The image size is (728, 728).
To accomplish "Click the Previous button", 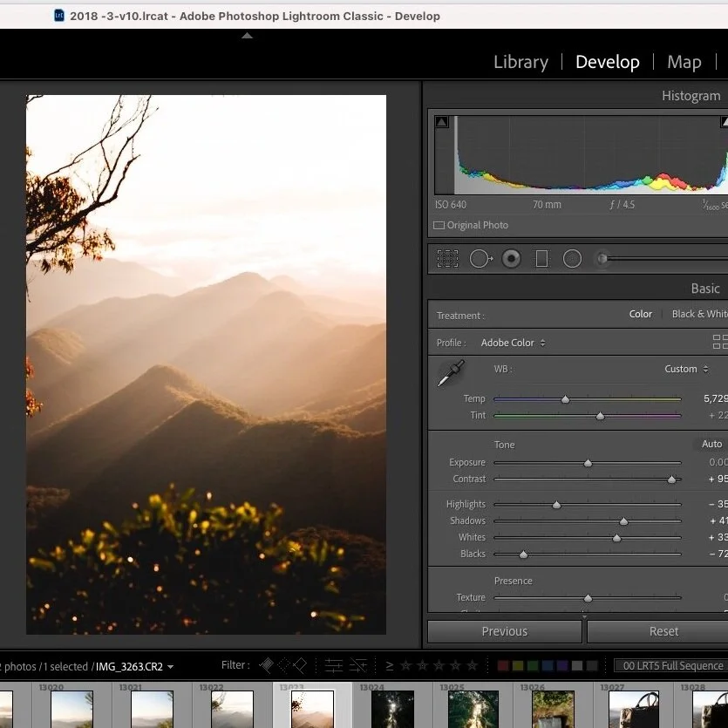I will (x=504, y=631).
